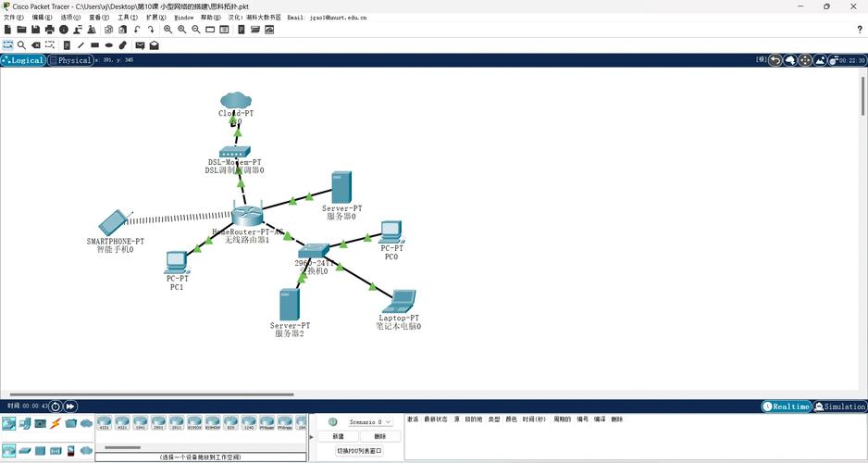Print using the printer icon
Screen dimensions: 868x463
tap(50, 30)
